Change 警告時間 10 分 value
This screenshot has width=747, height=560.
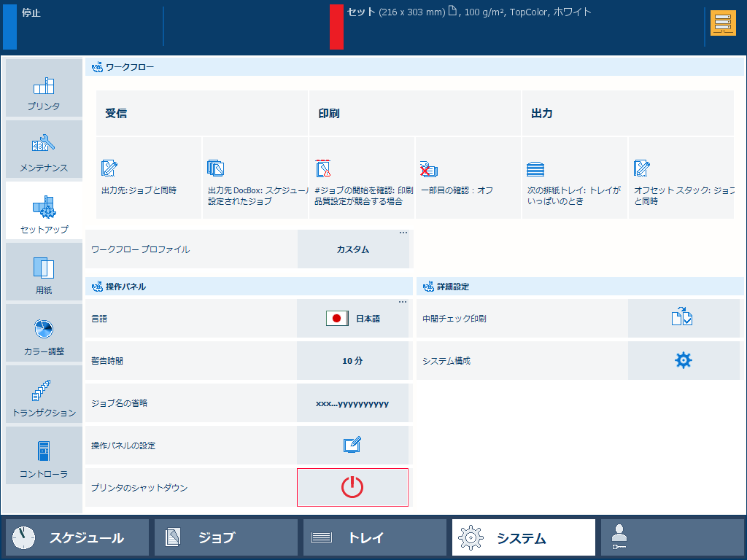[x=352, y=360]
